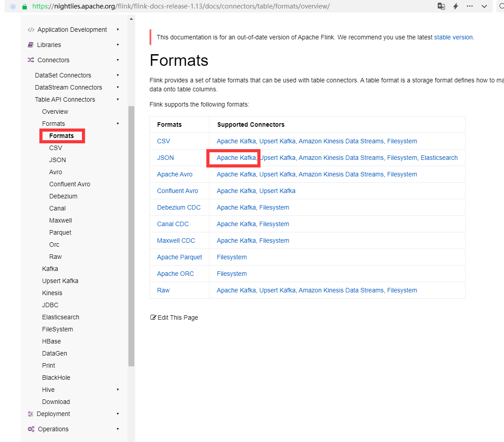
Task: Click the green padlock security icon
Action: click(x=25, y=7)
